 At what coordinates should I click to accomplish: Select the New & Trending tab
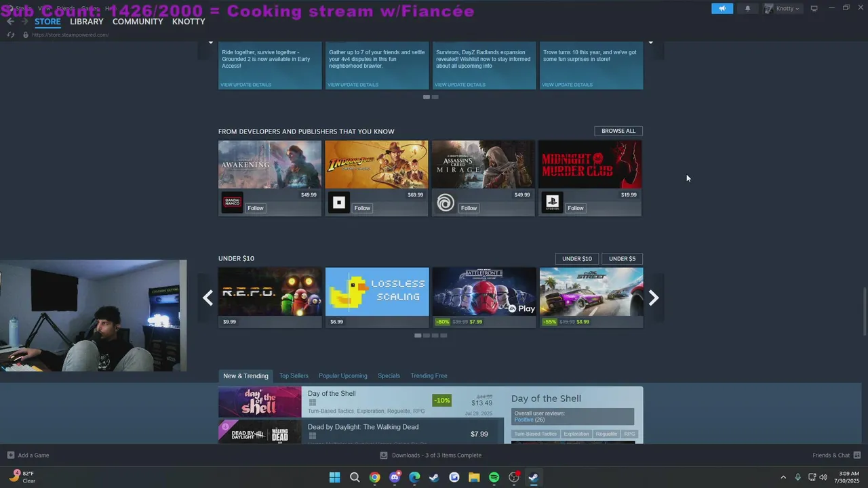pyautogui.click(x=245, y=376)
